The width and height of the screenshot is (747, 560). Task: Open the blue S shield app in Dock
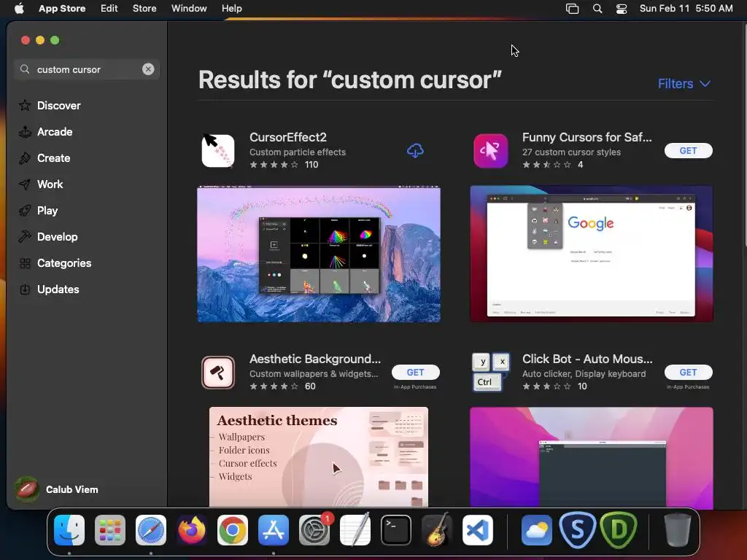coord(578,530)
